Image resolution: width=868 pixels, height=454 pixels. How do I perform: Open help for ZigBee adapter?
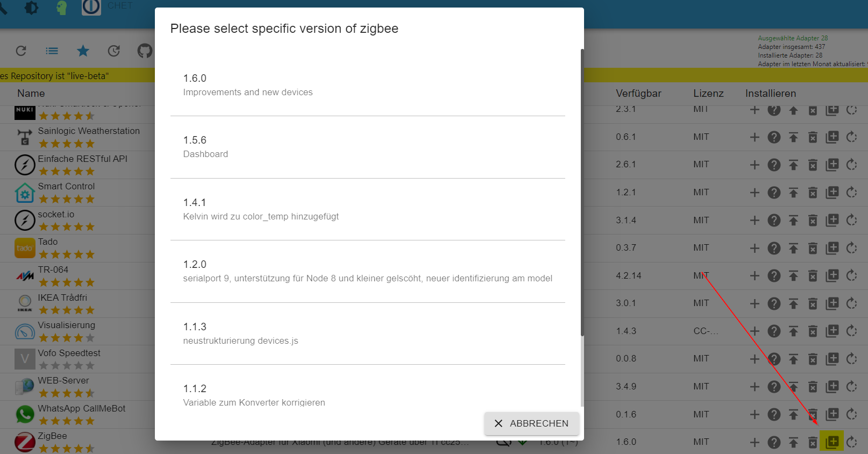point(774,442)
